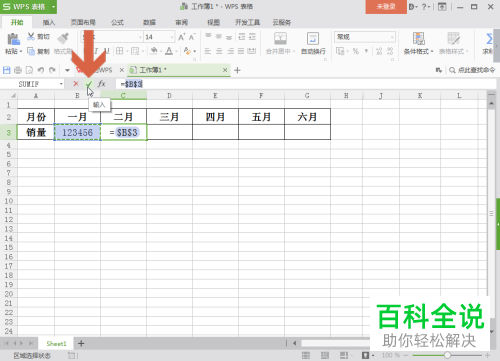Screen dimensions: 500x361
Task: Save workbook with the floppy disk icon
Action: (7, 70)
